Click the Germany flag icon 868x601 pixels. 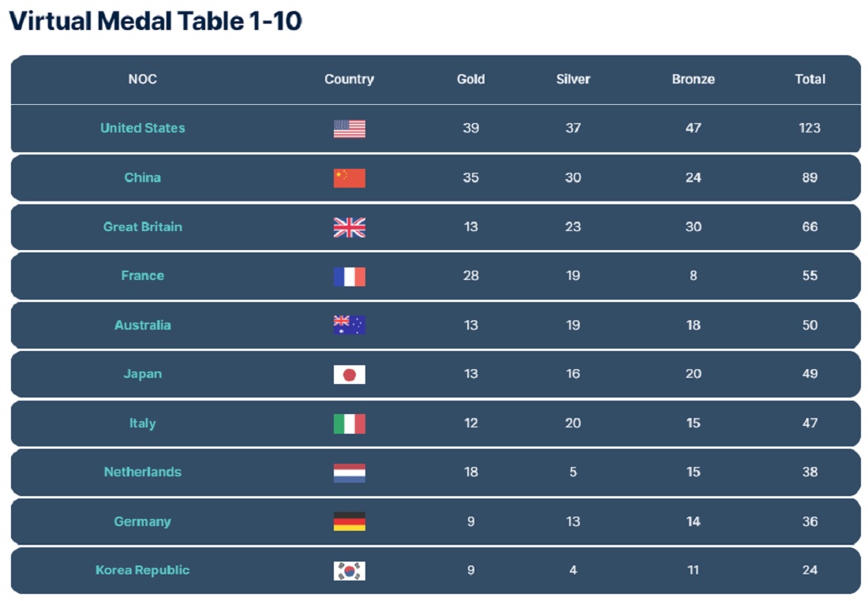tap(350, 521)
